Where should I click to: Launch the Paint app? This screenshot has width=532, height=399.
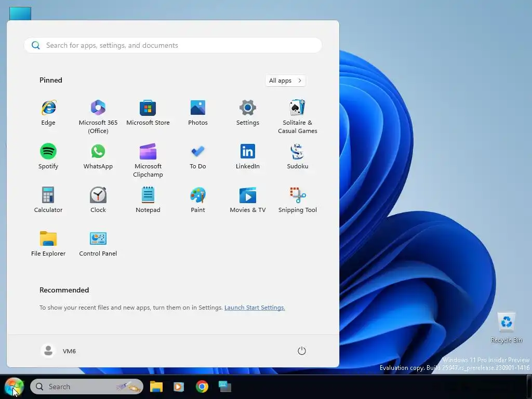pyautogui.click(x=198, y=200)
